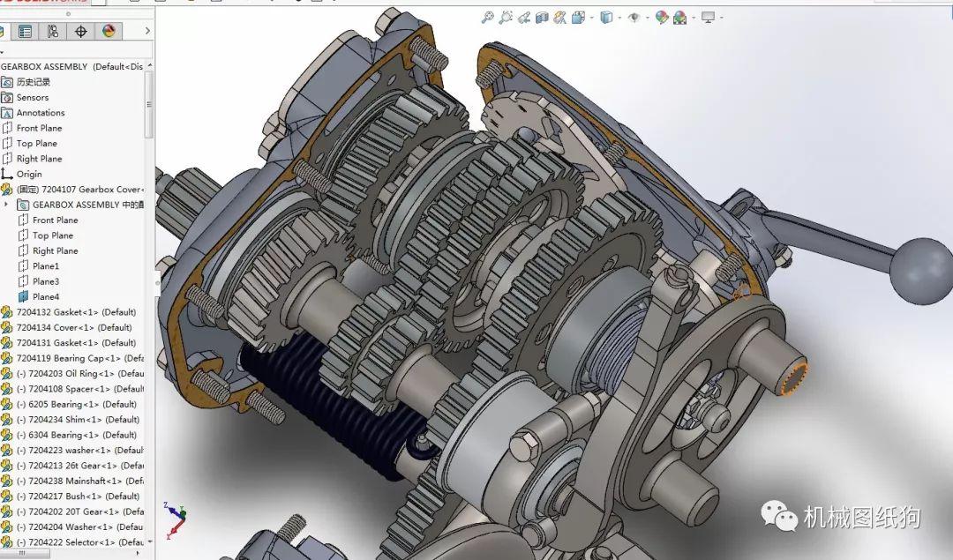Activate the Zoom to Area tool
Image resolution: width=953 pixels, height=560 pixels.
pos(505,16)
